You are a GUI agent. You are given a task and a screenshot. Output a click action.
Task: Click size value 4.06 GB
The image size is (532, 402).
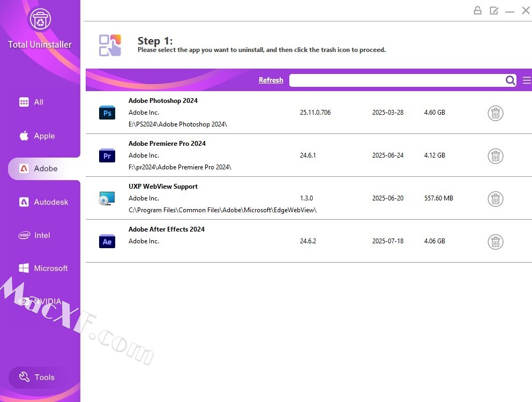[x=434, y=241]
